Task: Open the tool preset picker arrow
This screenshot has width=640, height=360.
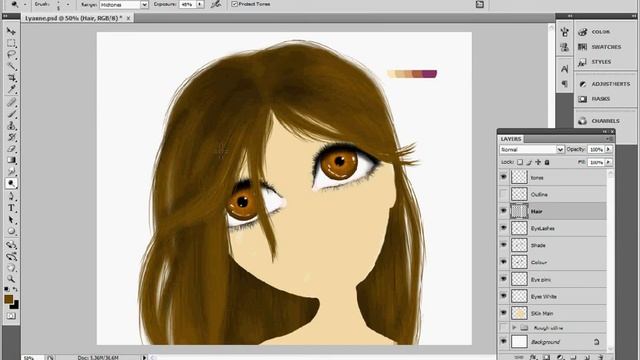Action: point(25,4)
